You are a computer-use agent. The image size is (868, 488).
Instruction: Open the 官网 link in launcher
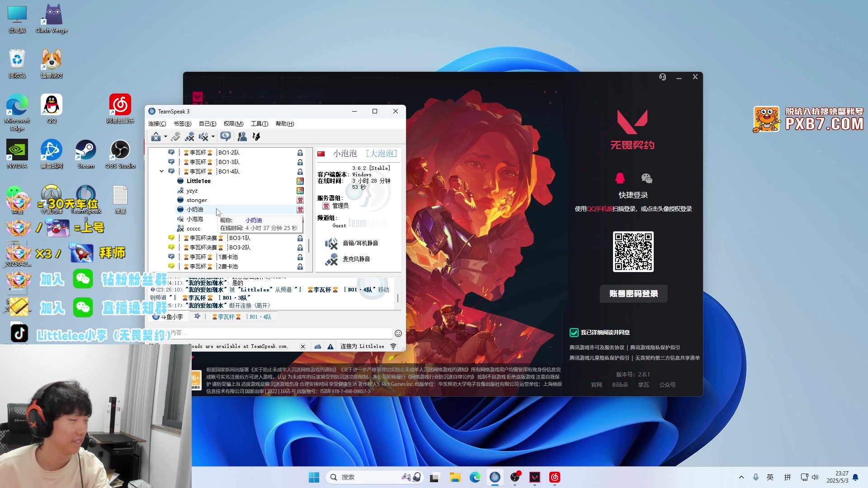click(596, 385)
